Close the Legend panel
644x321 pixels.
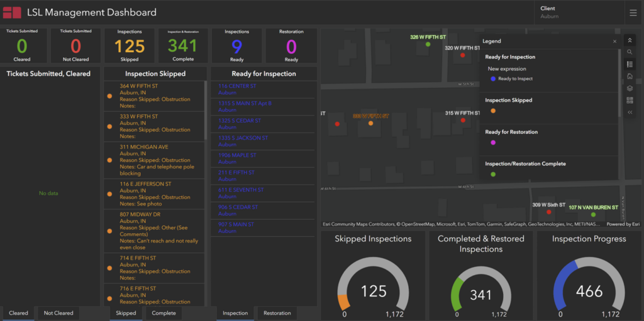click(614, 41)
